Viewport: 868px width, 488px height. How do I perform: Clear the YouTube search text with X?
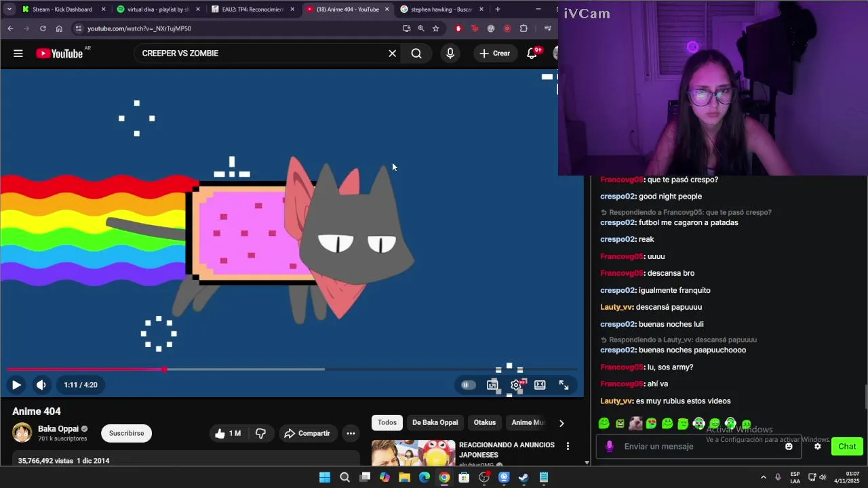(392, 54)
